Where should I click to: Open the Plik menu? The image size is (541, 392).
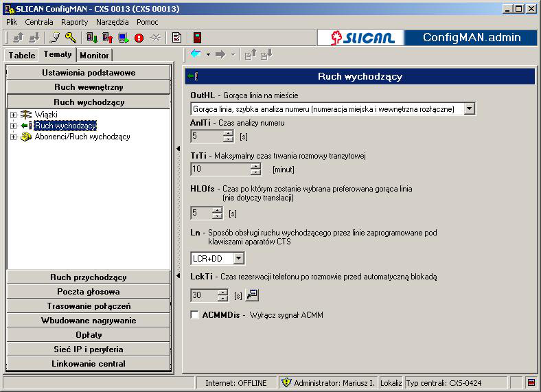point(12,22)
